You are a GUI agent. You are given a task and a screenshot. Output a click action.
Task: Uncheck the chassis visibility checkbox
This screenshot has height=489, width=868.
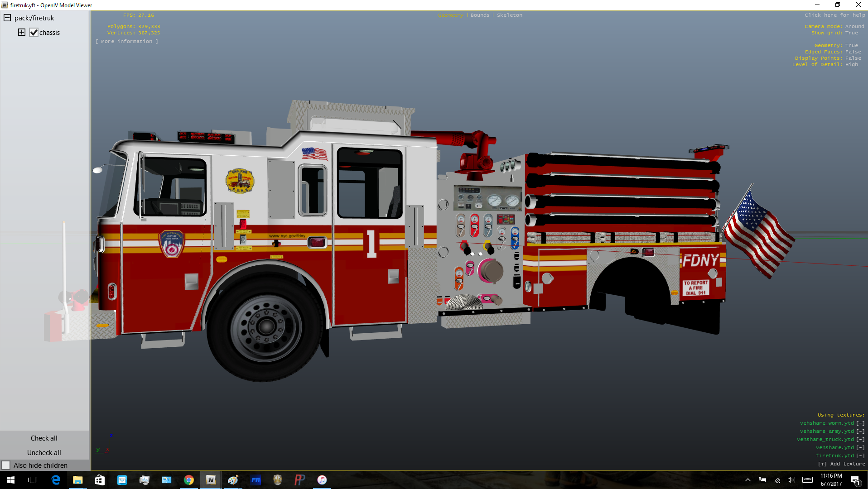pos(34,33)
